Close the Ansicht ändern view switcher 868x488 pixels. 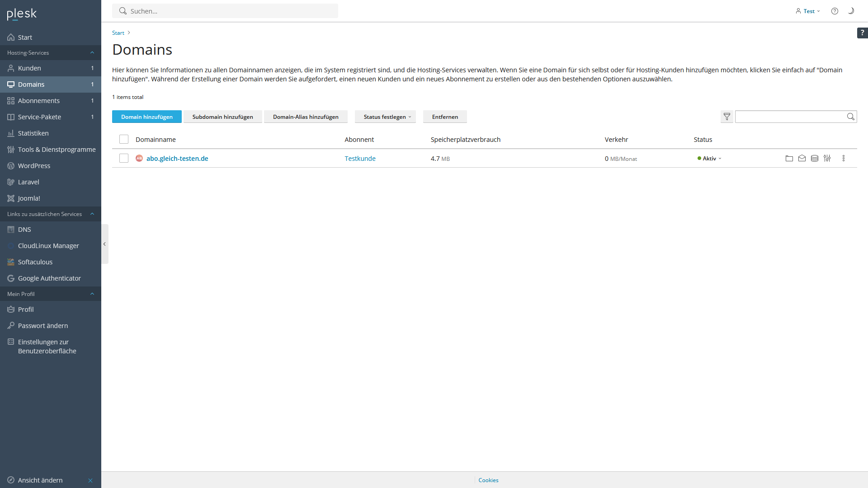(x=90, y=480)
